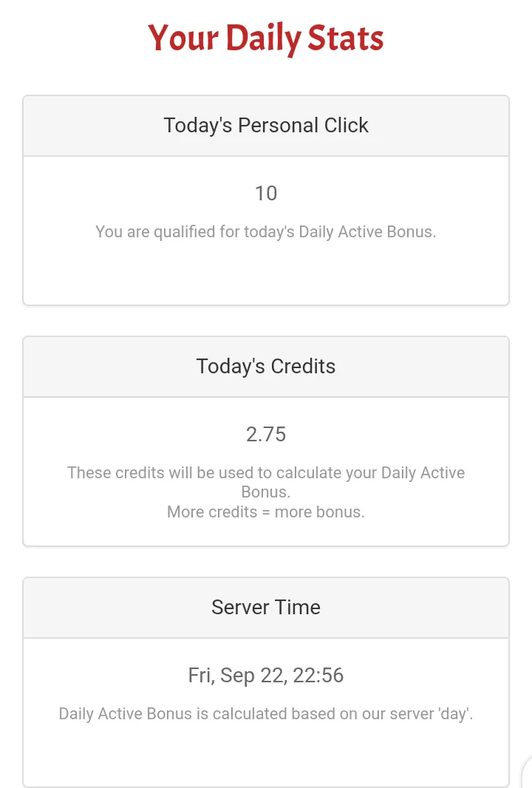The image size is (532, 788).
Task: Click the server date 'Fri, Sep 22'
Action: pyautogui.click(x=236, y=676)
